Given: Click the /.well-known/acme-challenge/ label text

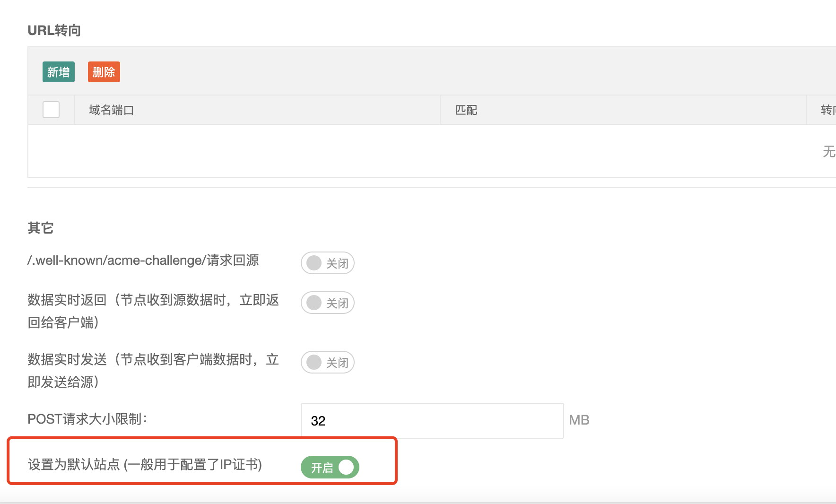Looking at the screenshot, I should (x=143, y=261).
